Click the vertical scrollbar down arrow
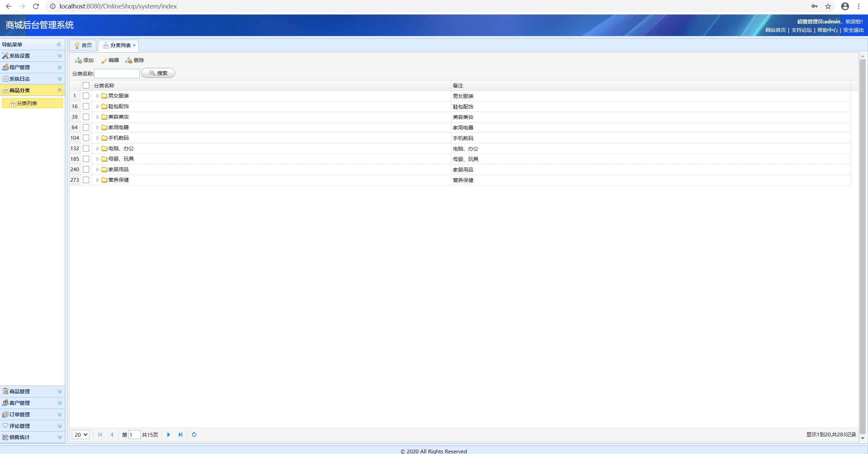 pyautogui.click(x=863, y=438)
